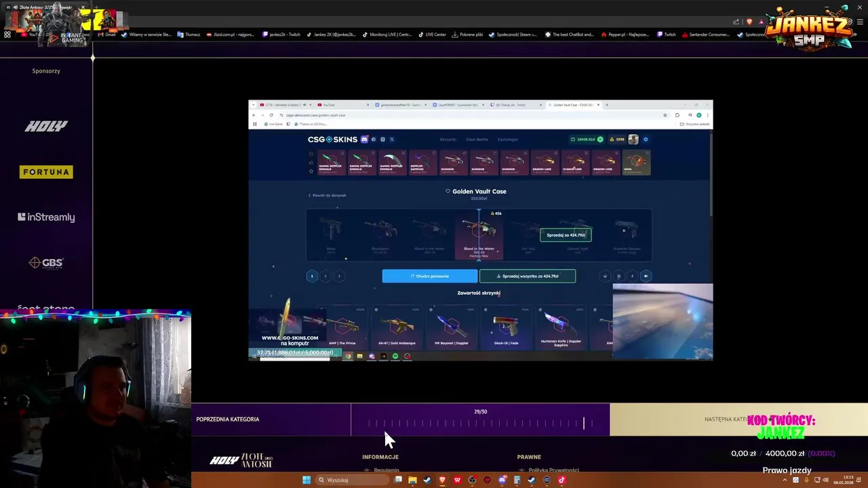Select the star top-drops filter icon
This screenshot has width=868, height=488.
coord(311,171)
